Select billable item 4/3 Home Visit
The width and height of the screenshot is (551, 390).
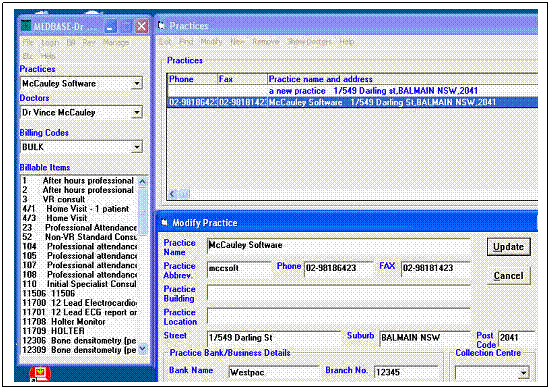[79, 219]
